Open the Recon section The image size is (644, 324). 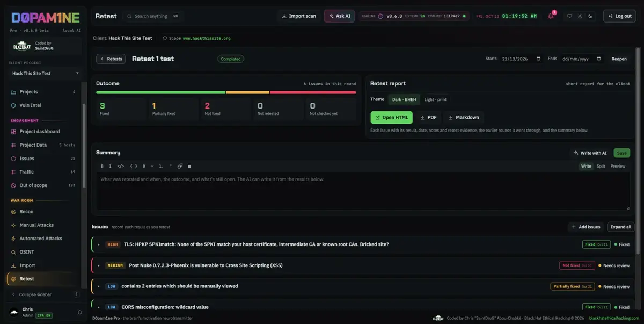(43, 212)
